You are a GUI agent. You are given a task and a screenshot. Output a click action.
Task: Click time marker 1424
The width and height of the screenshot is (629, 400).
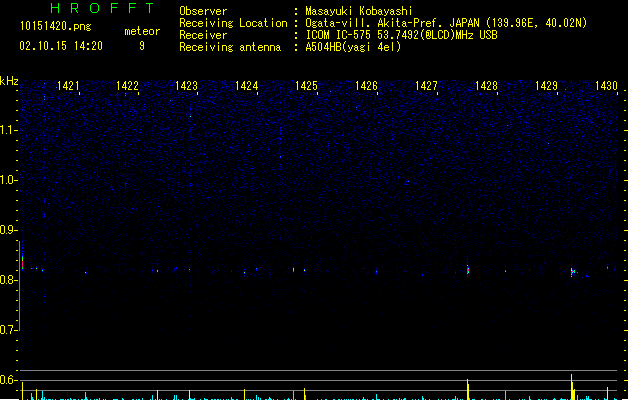(x=246, y=86)
